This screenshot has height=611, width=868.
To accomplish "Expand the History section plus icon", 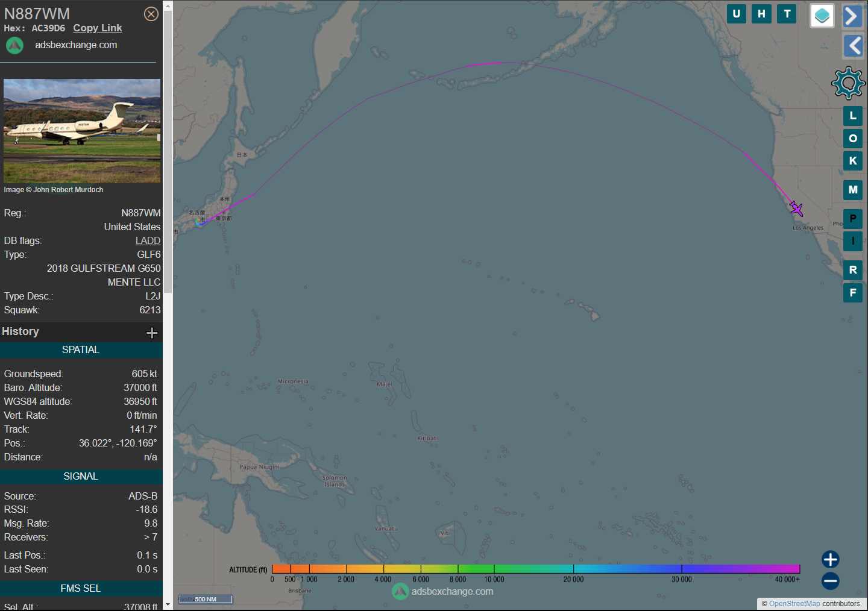I will coord(152,333).
